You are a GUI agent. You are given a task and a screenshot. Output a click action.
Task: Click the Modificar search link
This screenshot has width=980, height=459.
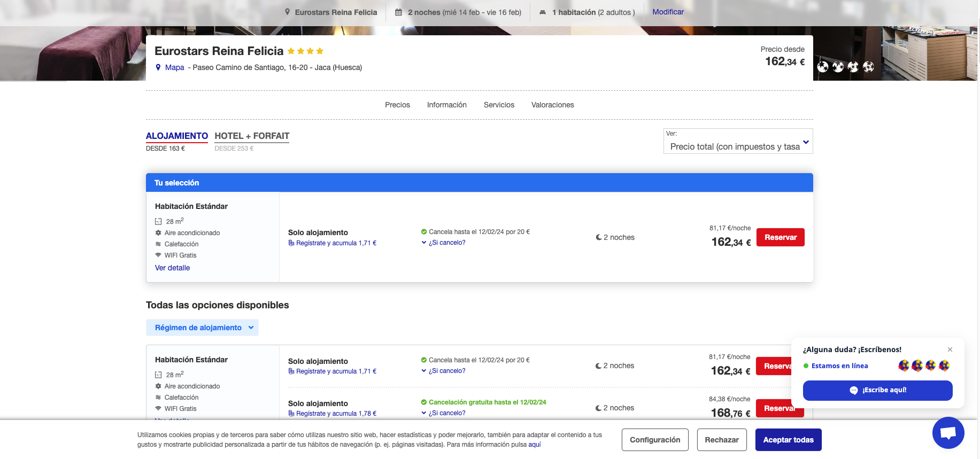(668, 12)
